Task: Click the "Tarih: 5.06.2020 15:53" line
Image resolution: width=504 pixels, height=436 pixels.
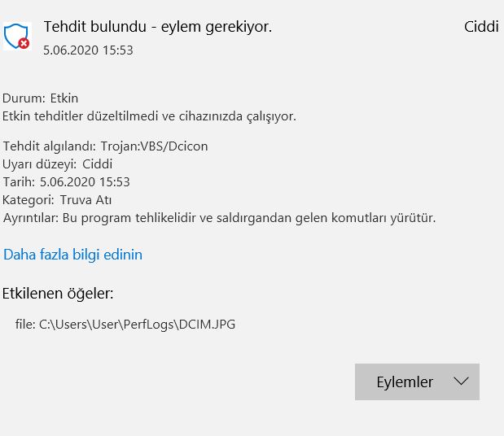Action: coord(66,181)
